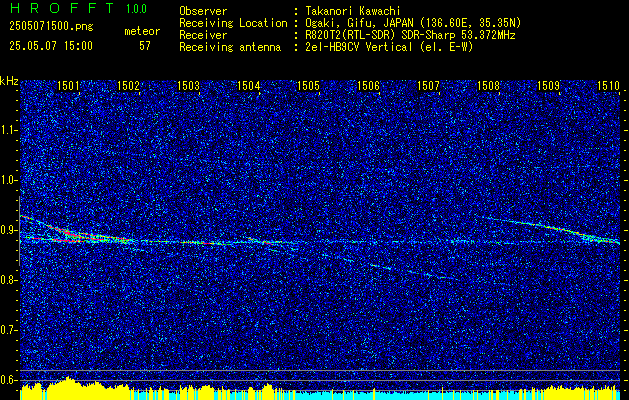
Task: Click the 1508 time marker
Action: [x=489, y=86]
